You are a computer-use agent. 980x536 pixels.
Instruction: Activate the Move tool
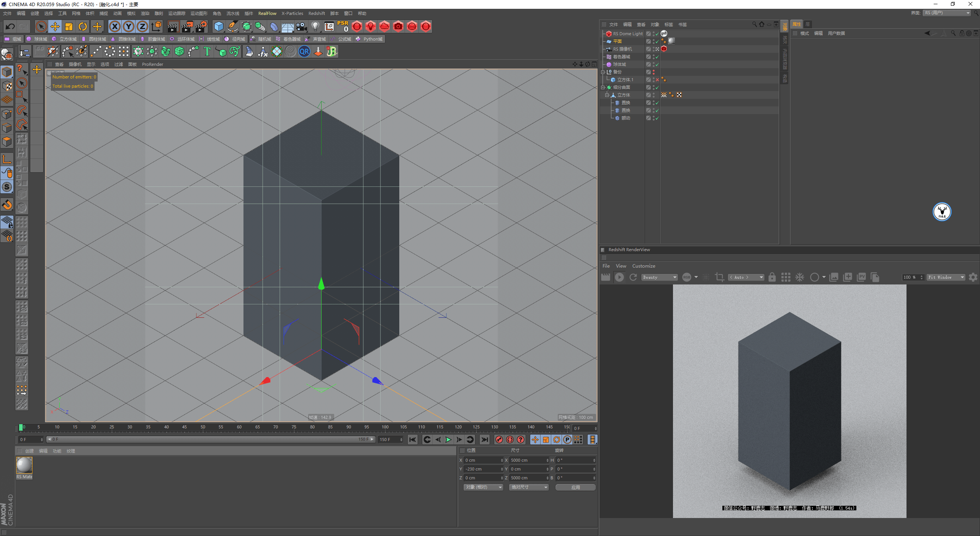(55, 26)
